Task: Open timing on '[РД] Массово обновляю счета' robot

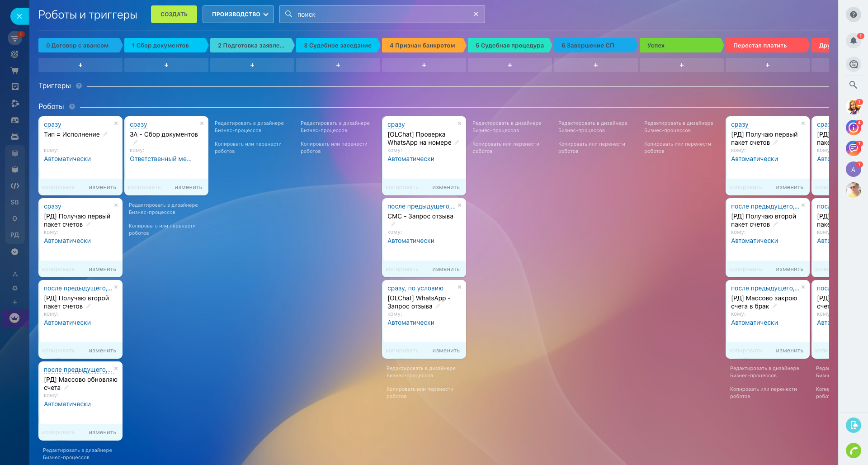Action: (x=78, y=370)
